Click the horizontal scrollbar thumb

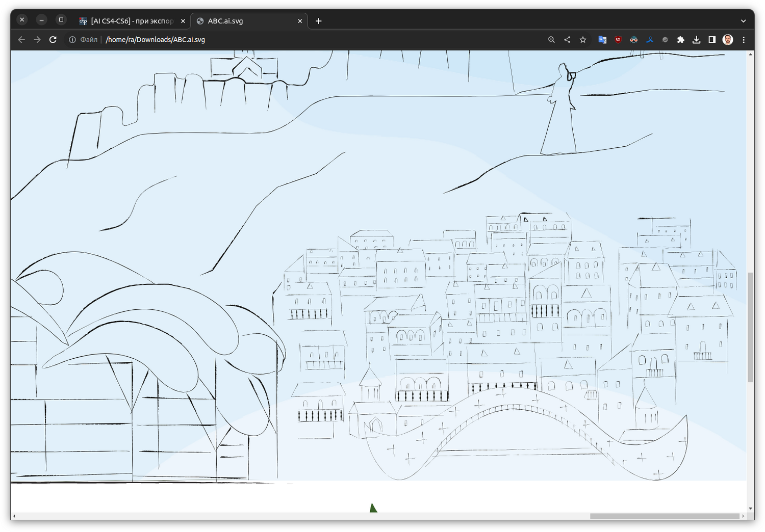click(665, 516)
